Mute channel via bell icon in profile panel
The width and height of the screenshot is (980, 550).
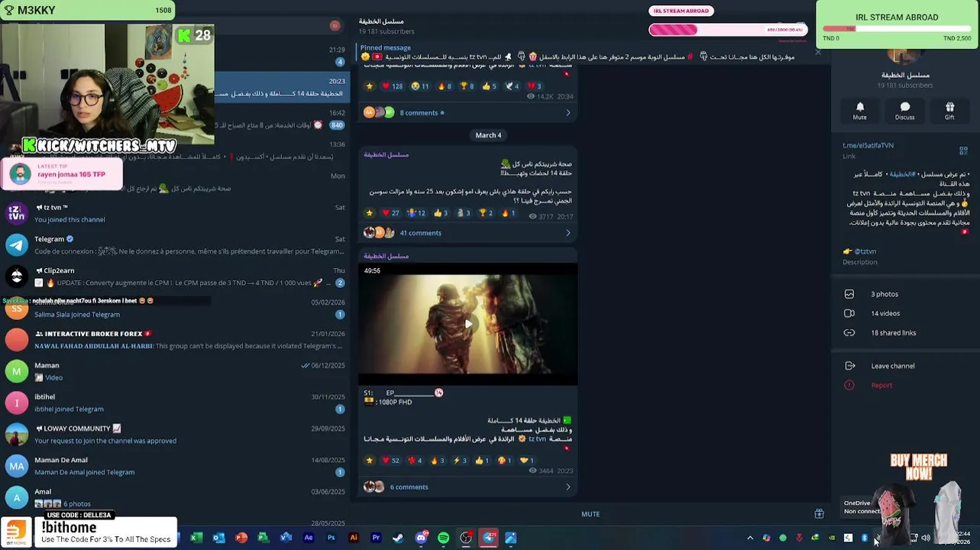click(859, 111)
